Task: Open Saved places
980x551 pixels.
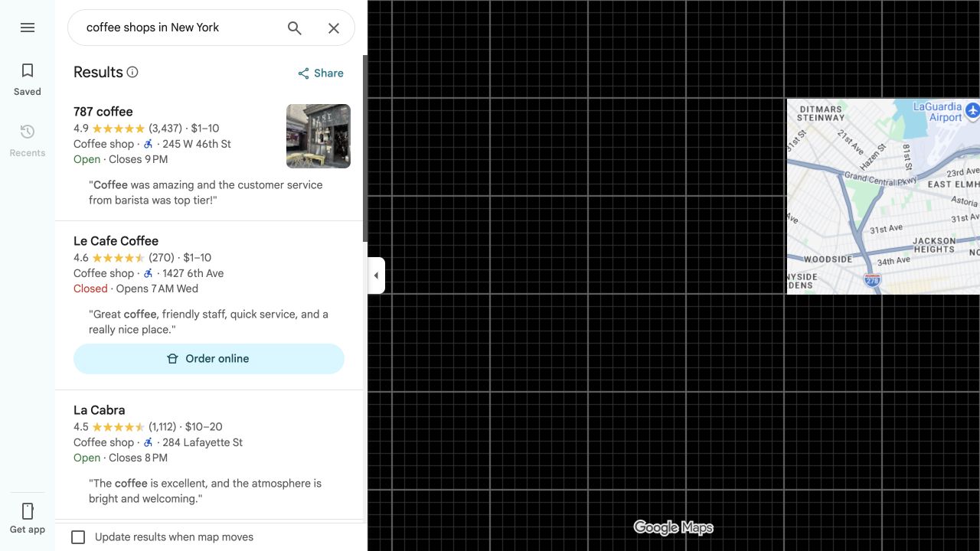Action: 28,80
